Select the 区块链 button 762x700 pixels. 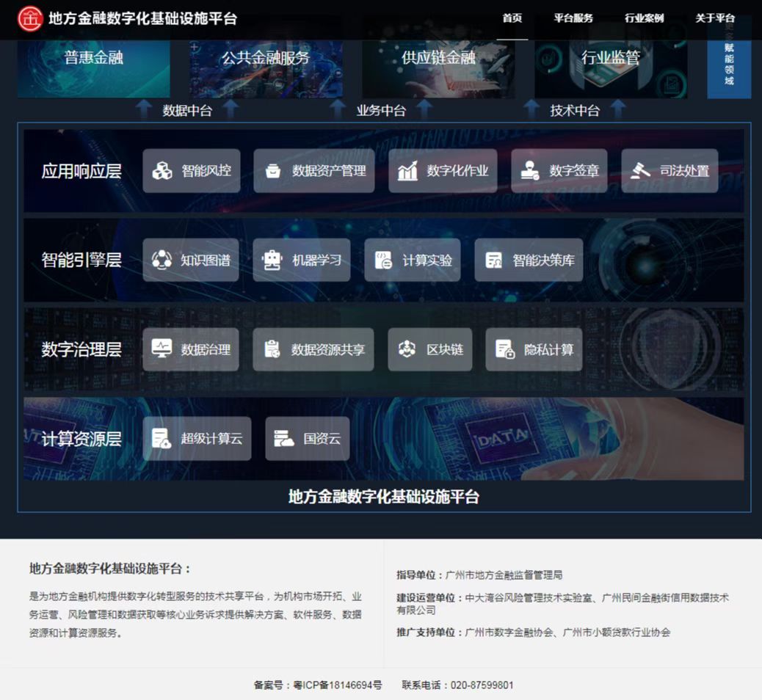coord(430,349)
